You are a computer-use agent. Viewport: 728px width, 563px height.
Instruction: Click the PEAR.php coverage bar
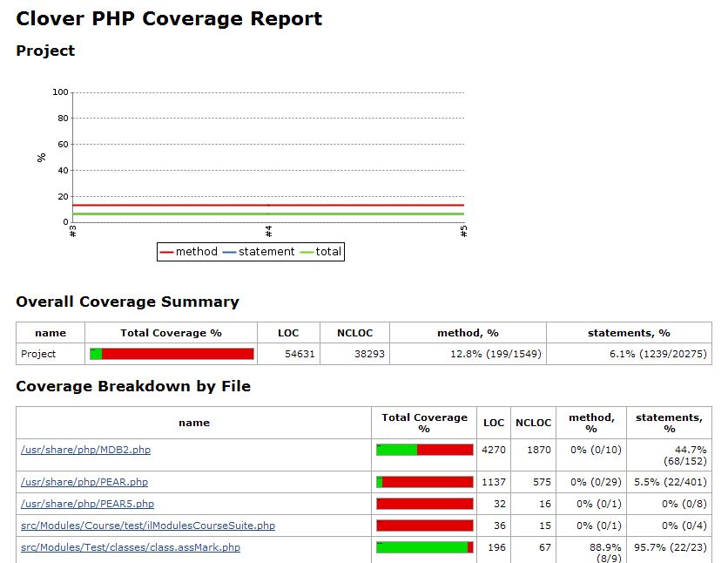[x=425, y=482]
